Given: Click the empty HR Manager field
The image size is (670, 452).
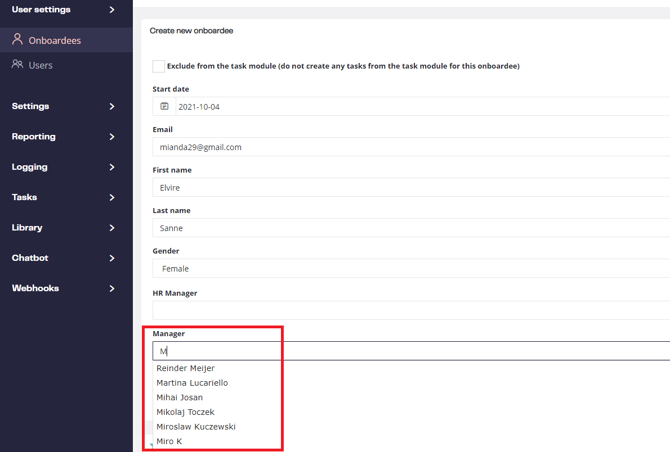Looking at the screenshot, I should [410, 310].
